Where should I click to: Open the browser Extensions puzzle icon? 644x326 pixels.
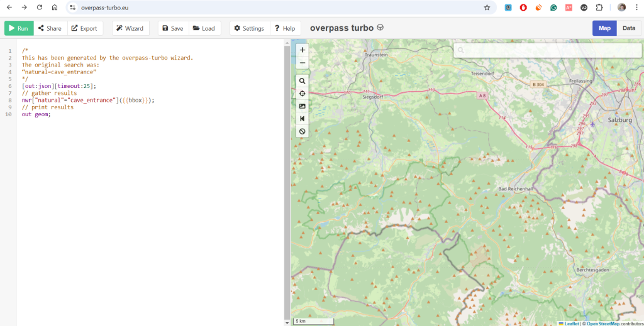599,8
